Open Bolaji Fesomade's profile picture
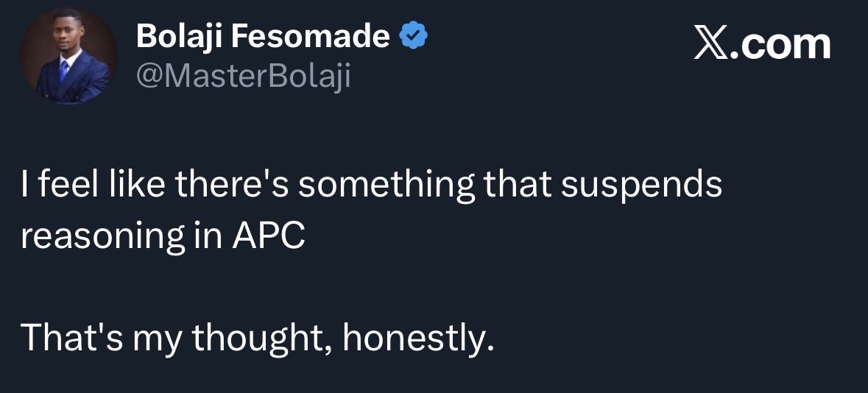The width and height of the screenshot is (868, 393). (68, 55)
